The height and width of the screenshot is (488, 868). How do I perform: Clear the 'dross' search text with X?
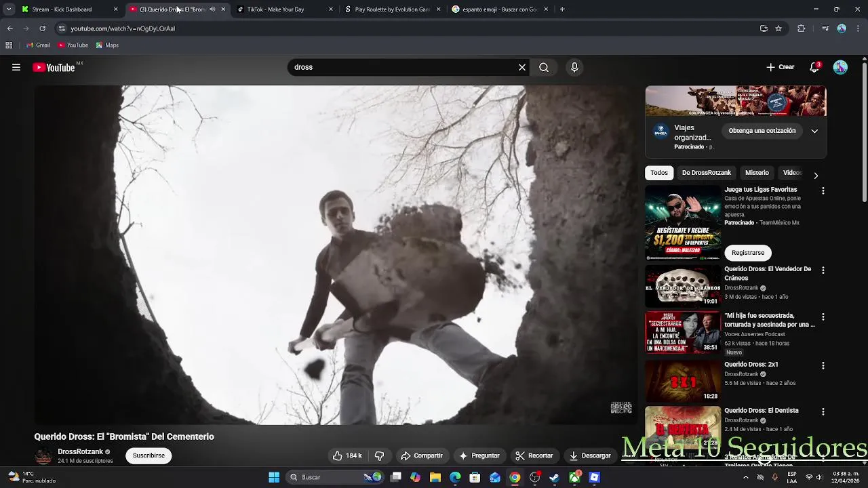coord(522,67)
